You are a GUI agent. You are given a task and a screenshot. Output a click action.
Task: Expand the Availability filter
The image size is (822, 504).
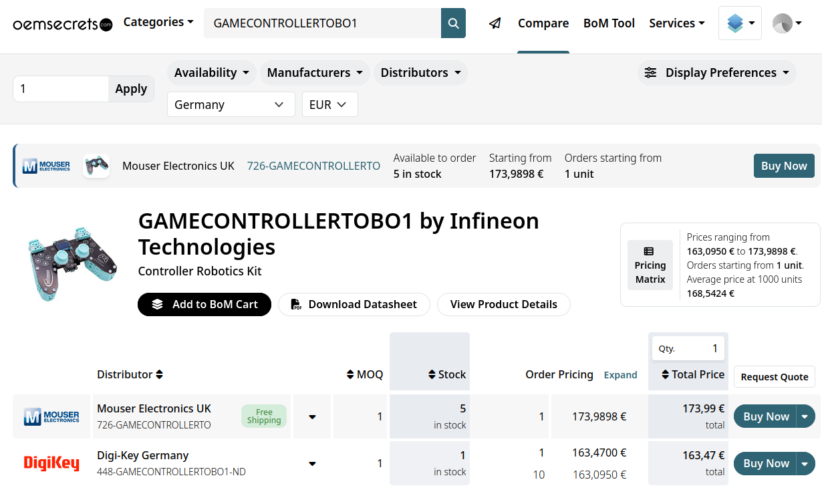(212, 73)
